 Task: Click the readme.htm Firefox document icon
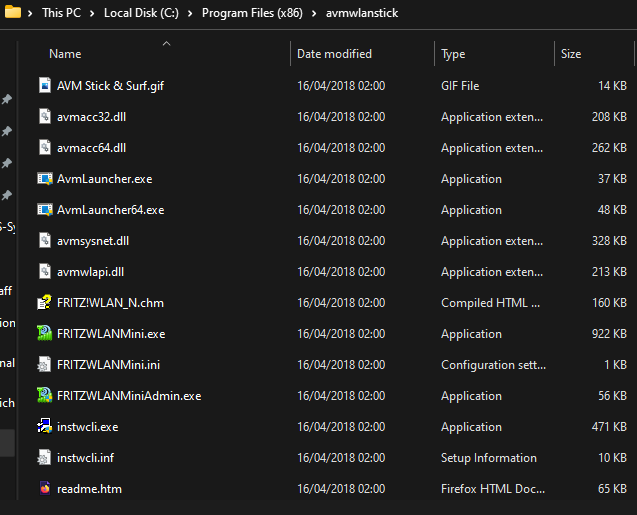click(x=45, y=488)
